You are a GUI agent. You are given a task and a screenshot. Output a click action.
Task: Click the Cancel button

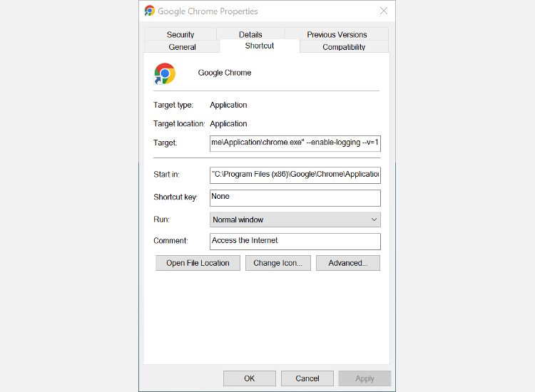pyautogui.click(x=307, y=378)
